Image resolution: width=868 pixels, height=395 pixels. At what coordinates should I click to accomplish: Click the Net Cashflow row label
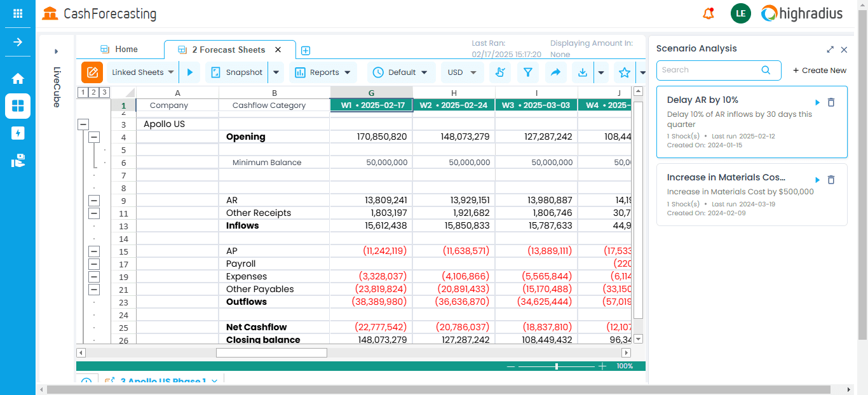(x=256, y=328)
